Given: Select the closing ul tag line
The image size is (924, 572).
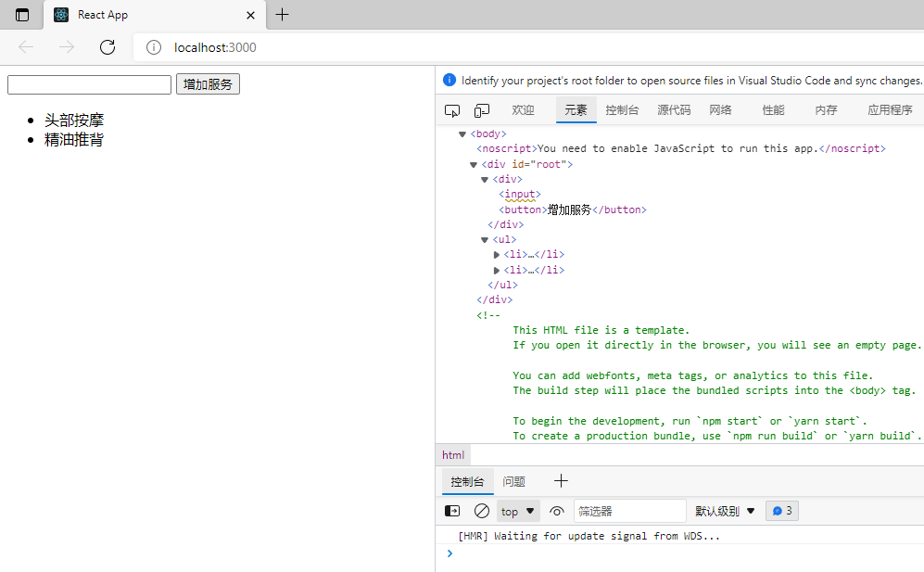Looking at the screenshot, I should (x=502, y=285).
